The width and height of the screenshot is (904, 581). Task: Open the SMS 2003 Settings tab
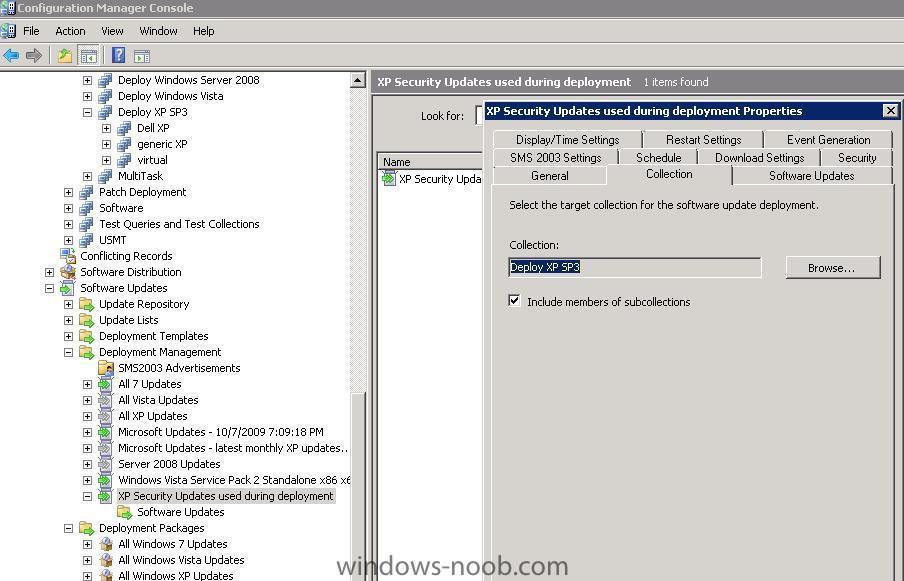pyautogui.click(x=556, y=157)
